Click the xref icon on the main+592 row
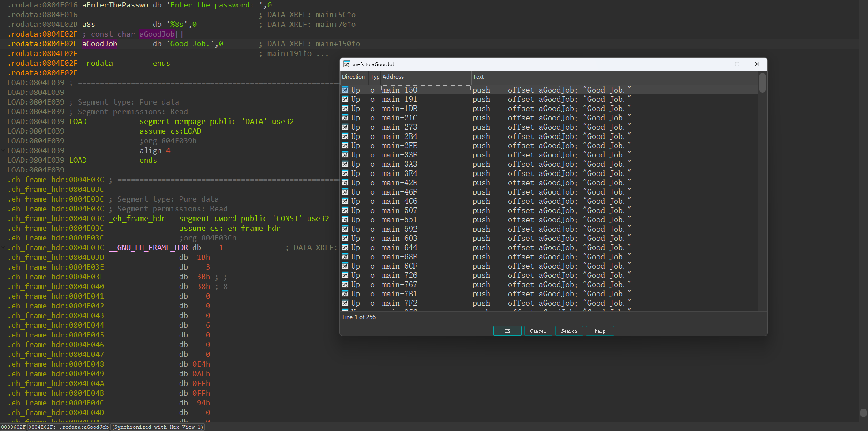The height and width of the screenshot is (431, 868). [x=345, y=229]
